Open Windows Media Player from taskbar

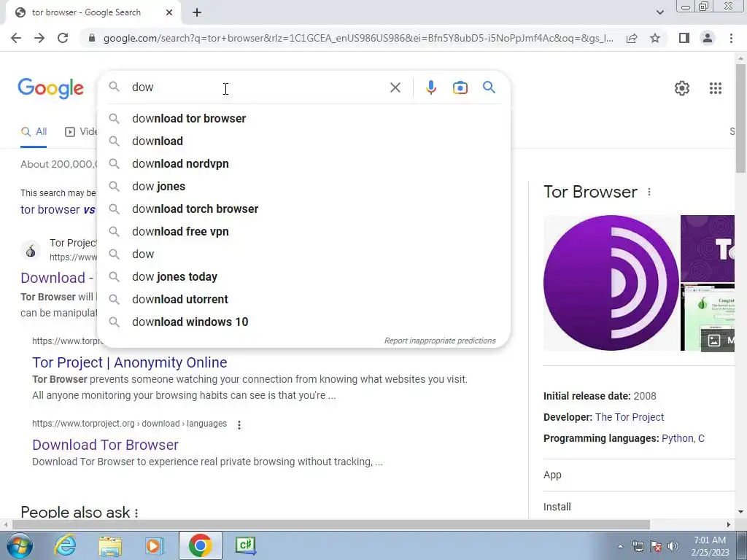[154, 545]
